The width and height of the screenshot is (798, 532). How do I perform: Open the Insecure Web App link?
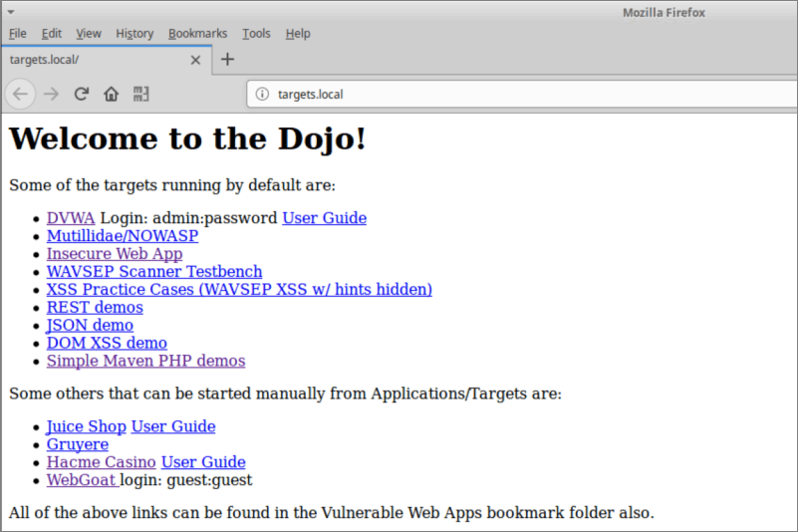(115, 253)
